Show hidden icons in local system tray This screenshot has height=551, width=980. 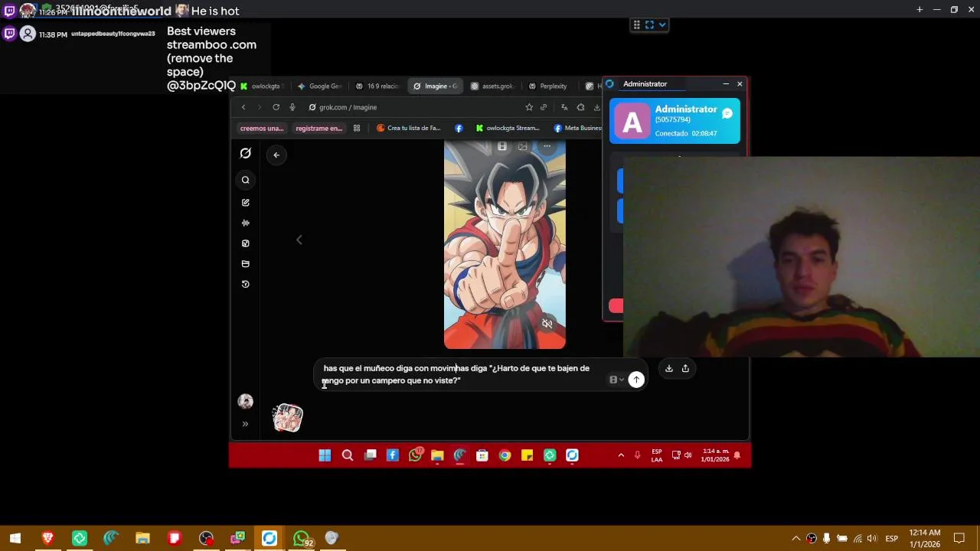796,539
